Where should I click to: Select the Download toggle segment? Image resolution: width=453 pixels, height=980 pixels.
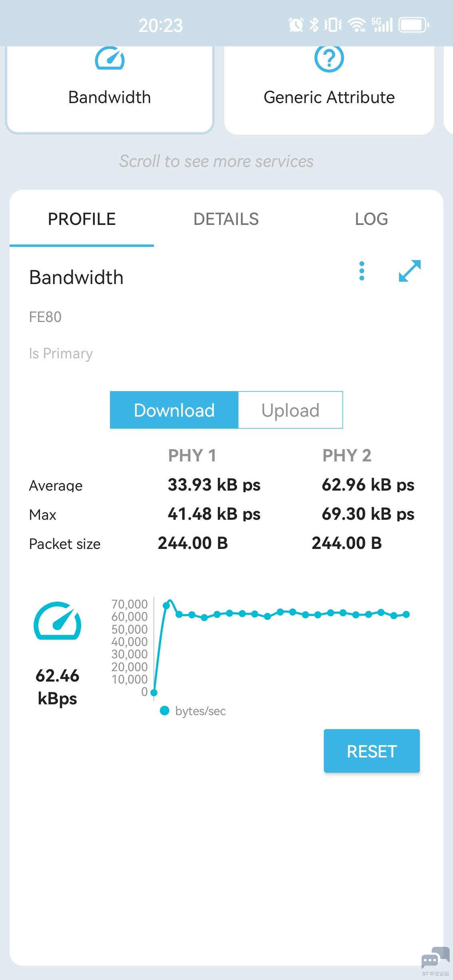point(174,410)
